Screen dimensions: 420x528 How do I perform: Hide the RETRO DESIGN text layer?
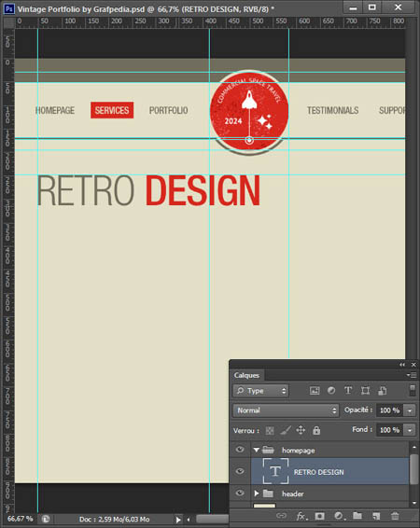240,471
